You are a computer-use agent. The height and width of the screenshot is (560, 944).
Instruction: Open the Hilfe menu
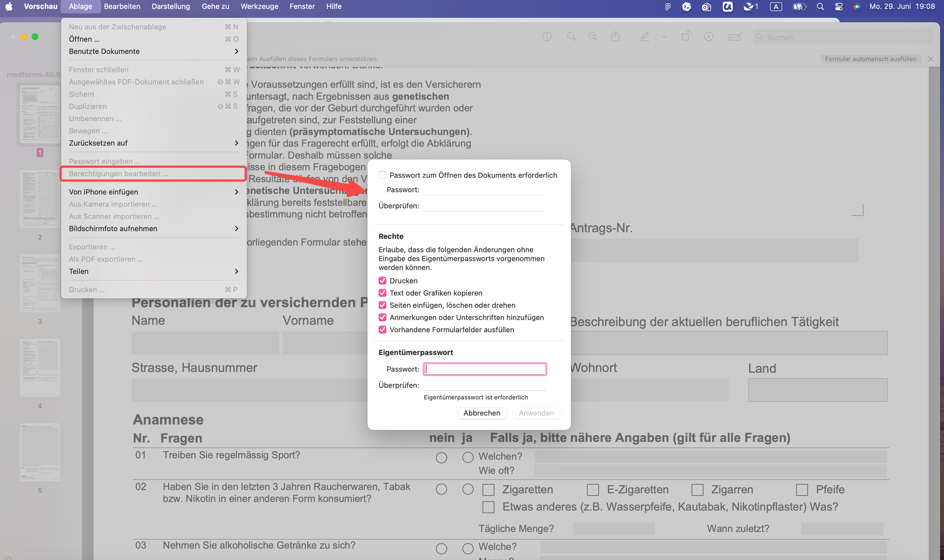pos(334,6)
